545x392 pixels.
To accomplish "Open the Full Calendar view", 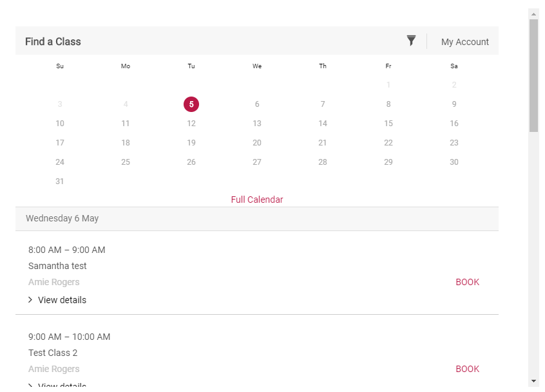I will click(x=256, y=200).
